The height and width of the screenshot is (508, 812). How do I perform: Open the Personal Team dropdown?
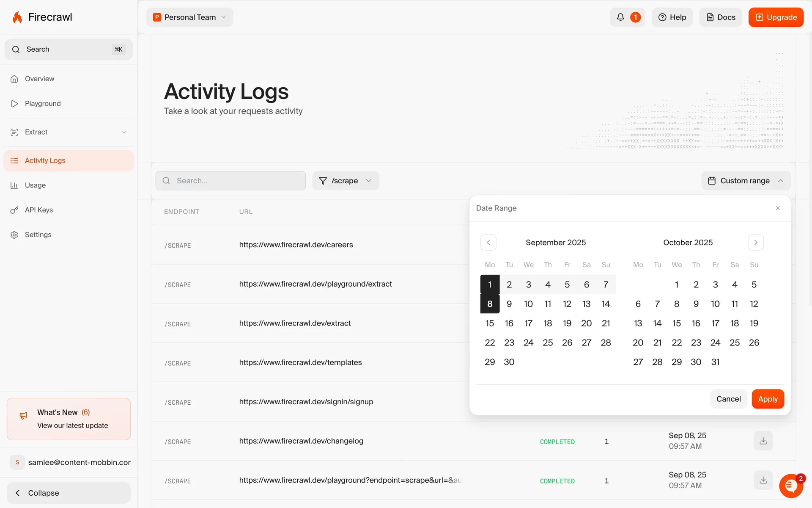click(190, 17)
